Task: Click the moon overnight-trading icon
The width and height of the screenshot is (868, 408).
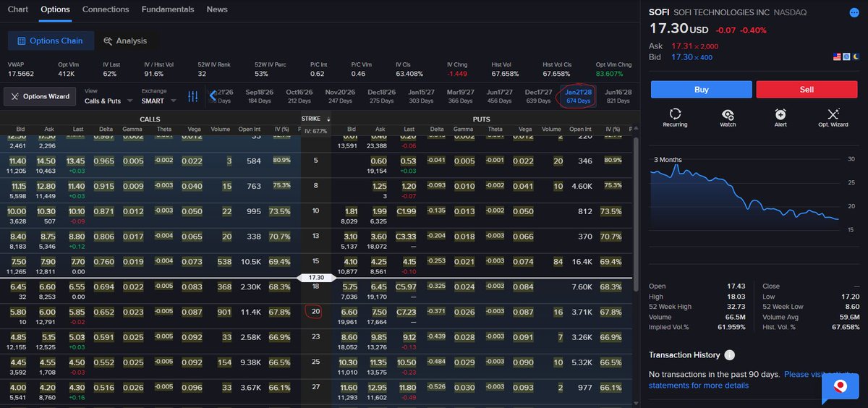Action: click(854, 57)
